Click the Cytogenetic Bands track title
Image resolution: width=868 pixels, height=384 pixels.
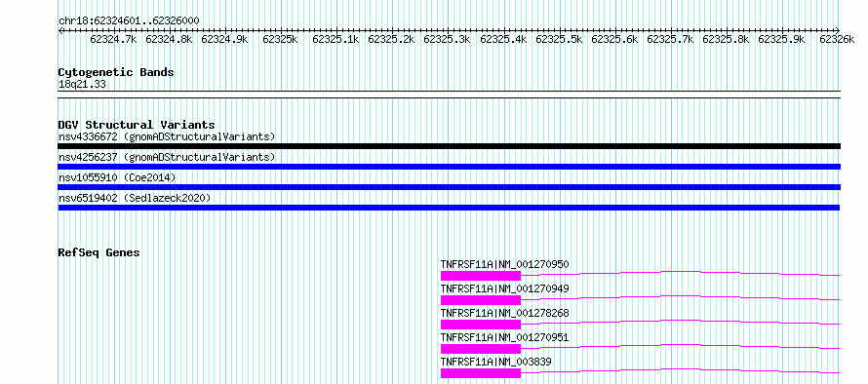coord(116,72)
